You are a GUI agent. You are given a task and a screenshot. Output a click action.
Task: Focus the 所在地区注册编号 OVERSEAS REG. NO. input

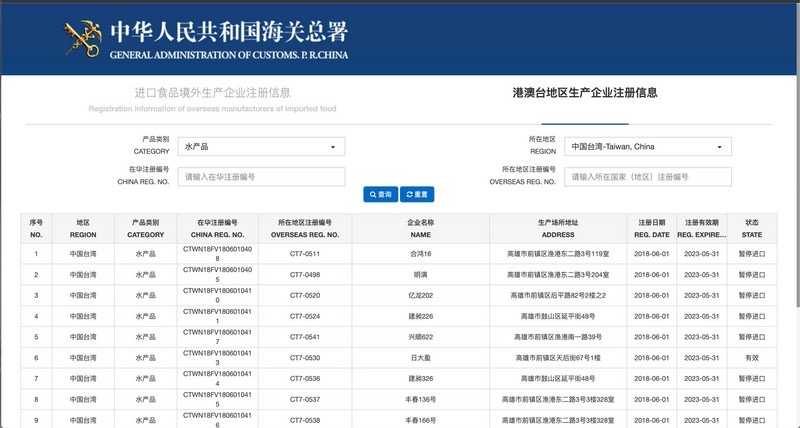[x=648, y=177]
